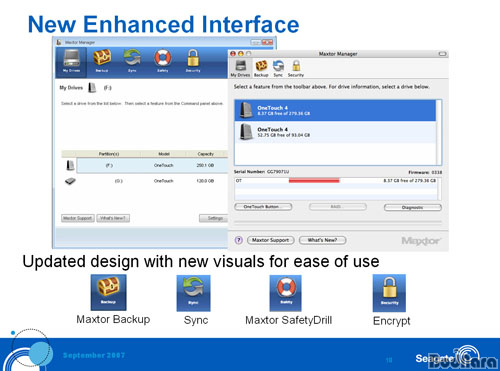The image size is (500, 371).
Task: Click the drive icon beside My Drives label
Action: (x=92, y=88)
